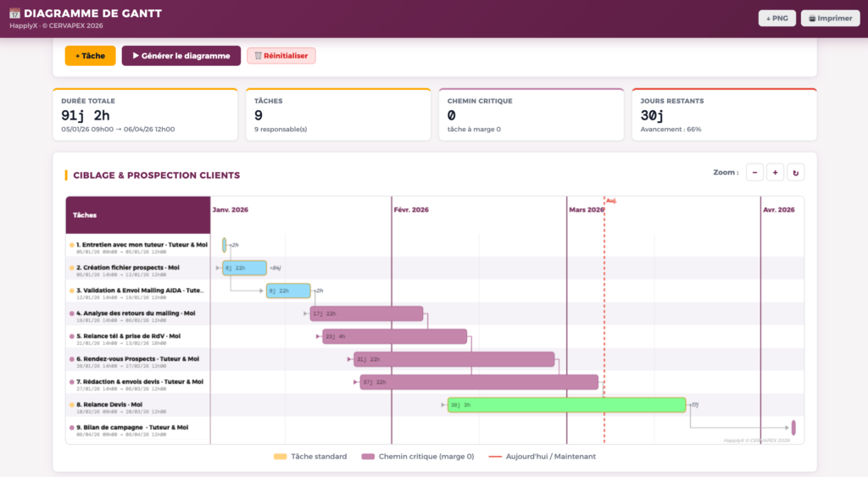
Task: Open the Durée totale summary card
Action: coord(145,114)
